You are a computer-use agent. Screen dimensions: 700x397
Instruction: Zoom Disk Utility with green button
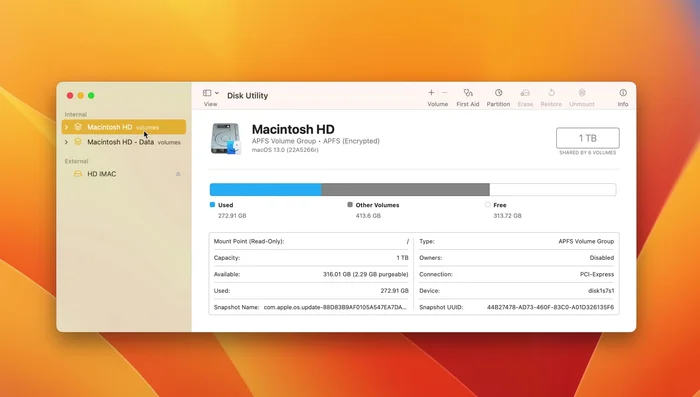coord(91,96)
